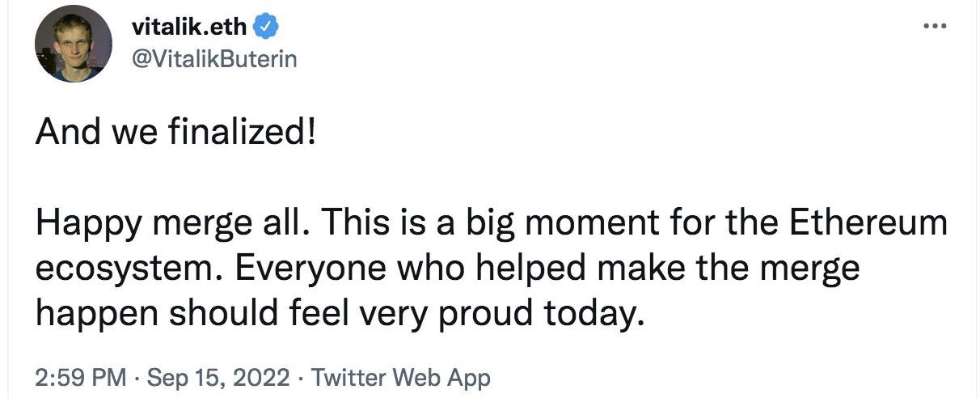Visit the @VitalikButerin handle link
Viewport: 980px width, 398px height.
click(213, 59)
